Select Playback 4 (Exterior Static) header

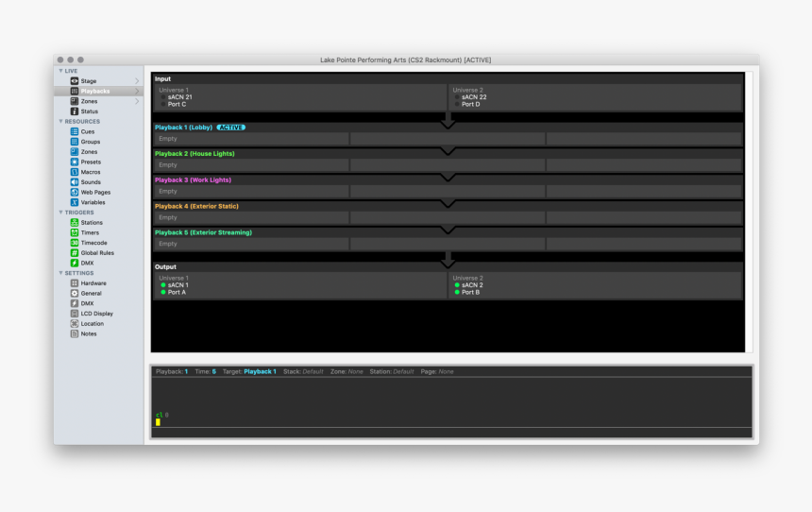tap(196, 206)
